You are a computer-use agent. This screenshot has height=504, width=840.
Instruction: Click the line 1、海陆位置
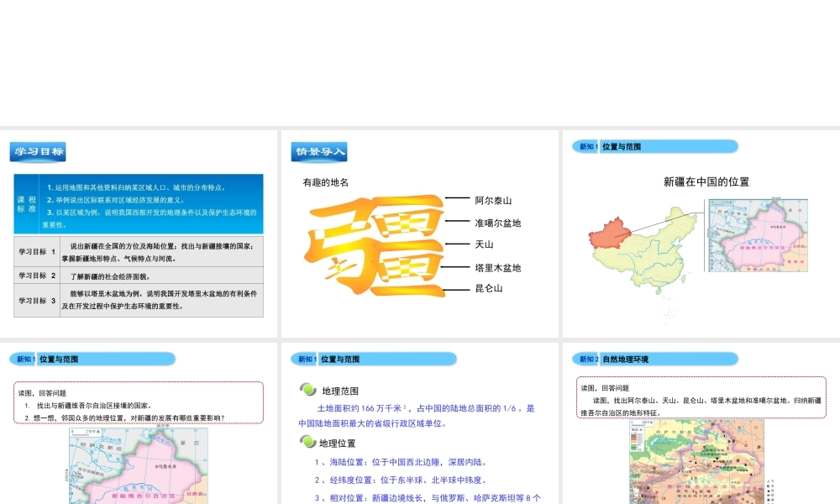[x=400, y=462]
